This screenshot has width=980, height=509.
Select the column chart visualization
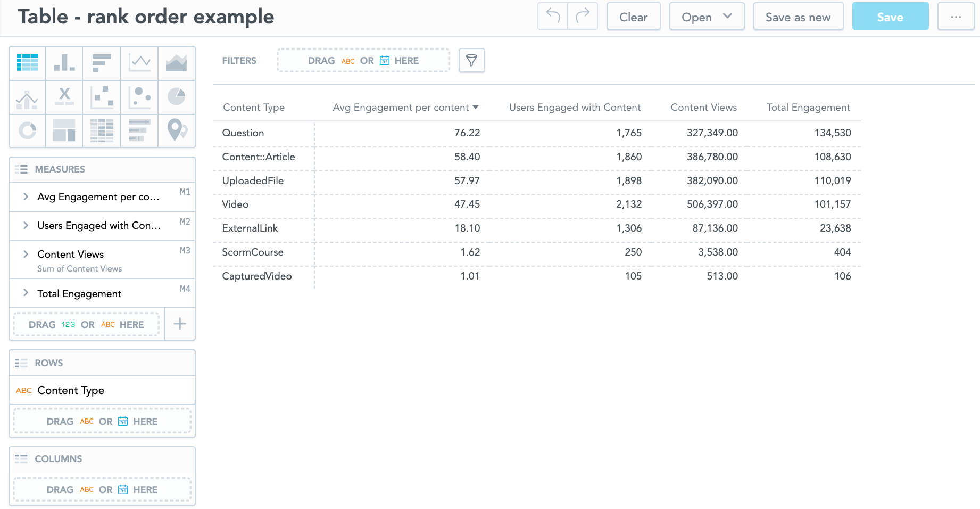click(x=64, y=63)
